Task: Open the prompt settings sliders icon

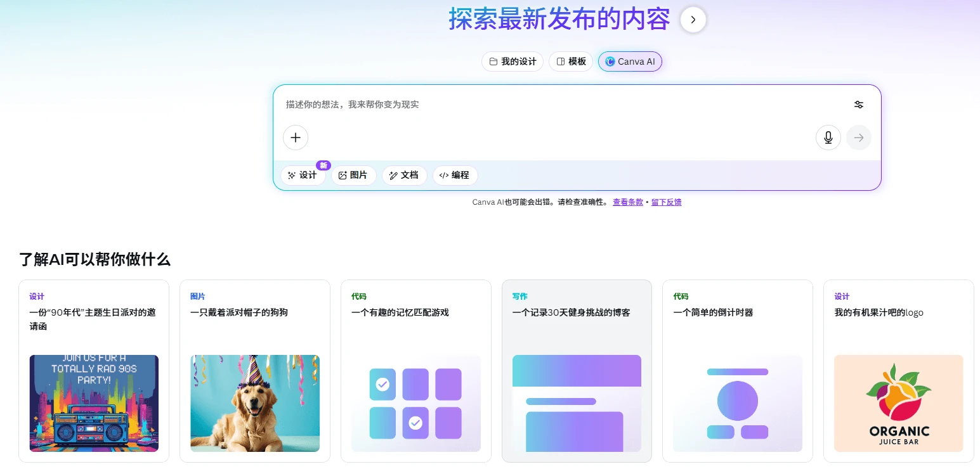Action: click(x=859, y=105)
